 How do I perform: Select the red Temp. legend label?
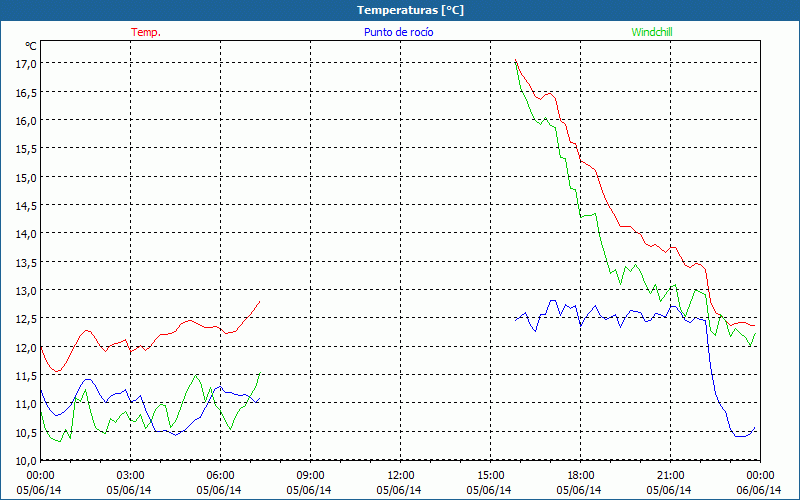(146, 32)
